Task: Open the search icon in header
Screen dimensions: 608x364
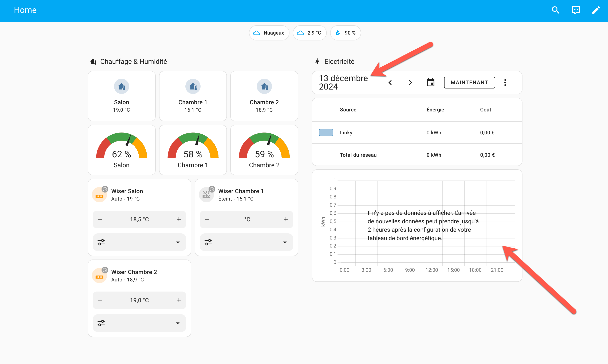Action: (555, 10)
